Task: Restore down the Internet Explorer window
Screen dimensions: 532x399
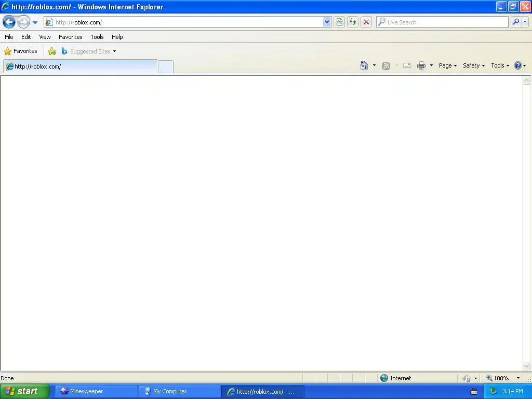Action: coord(513,6)
